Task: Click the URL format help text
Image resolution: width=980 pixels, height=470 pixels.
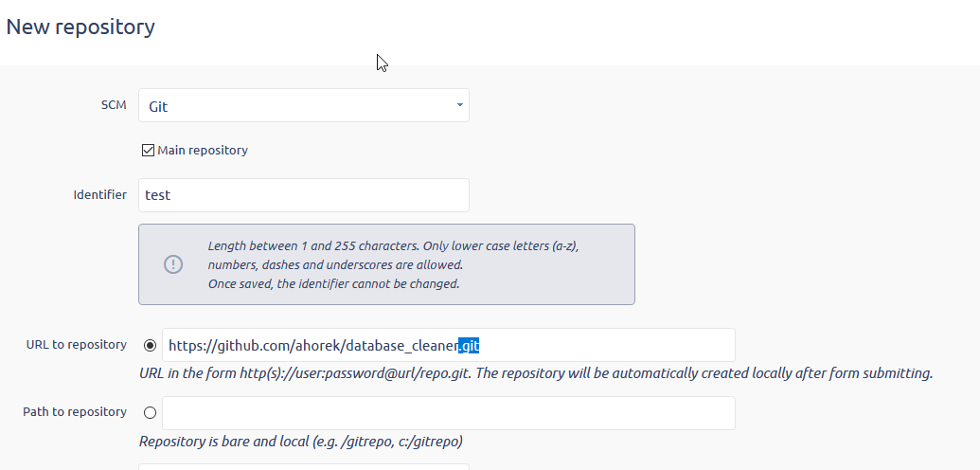Action: click(535, 372)
